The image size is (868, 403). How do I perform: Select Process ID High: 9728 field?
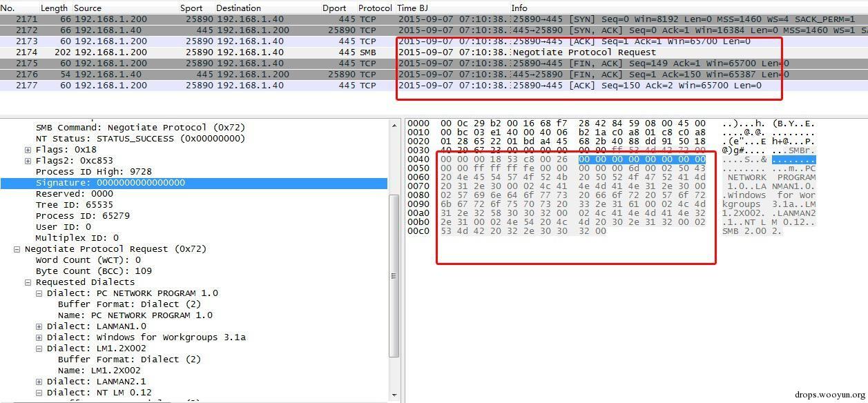coord(93,172)
